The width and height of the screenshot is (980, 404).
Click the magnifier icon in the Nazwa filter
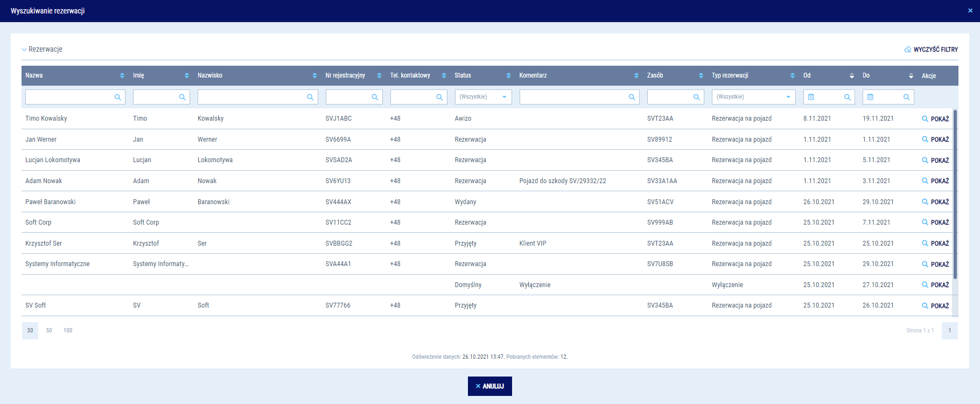(x=117, y=97)
